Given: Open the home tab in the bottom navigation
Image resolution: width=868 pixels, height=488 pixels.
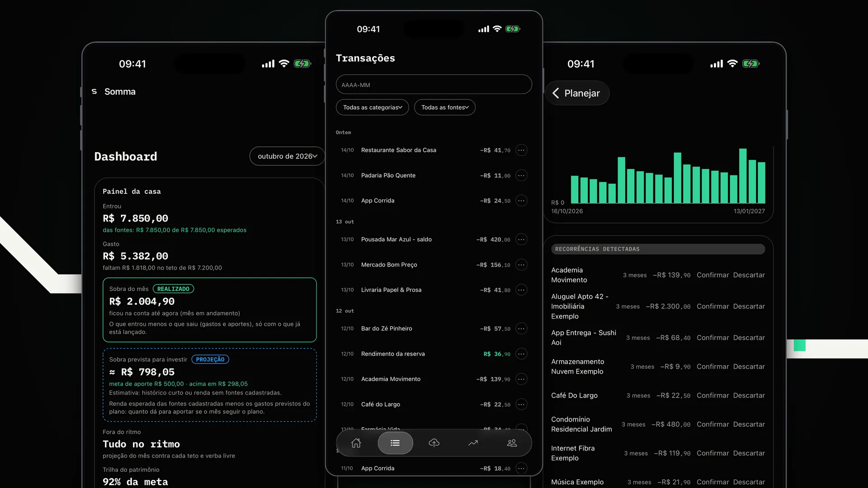Looking at the screenshot, I should (x=356, y=443).
